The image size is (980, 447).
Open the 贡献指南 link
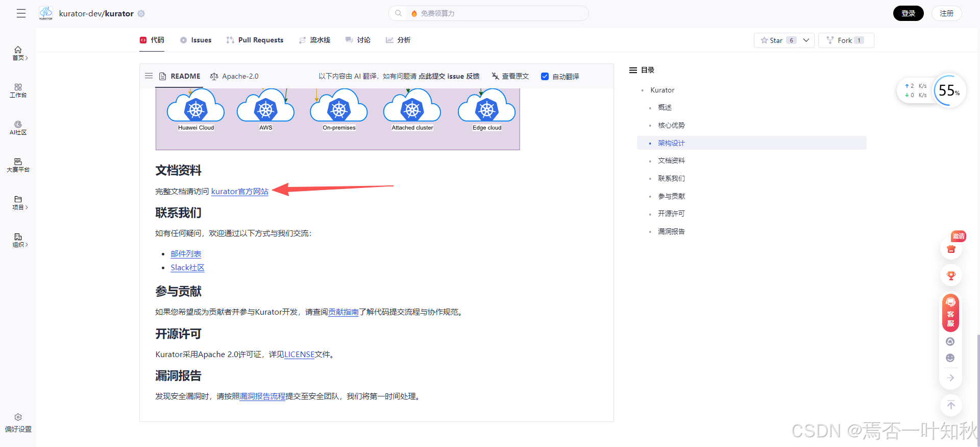(344, 312)
